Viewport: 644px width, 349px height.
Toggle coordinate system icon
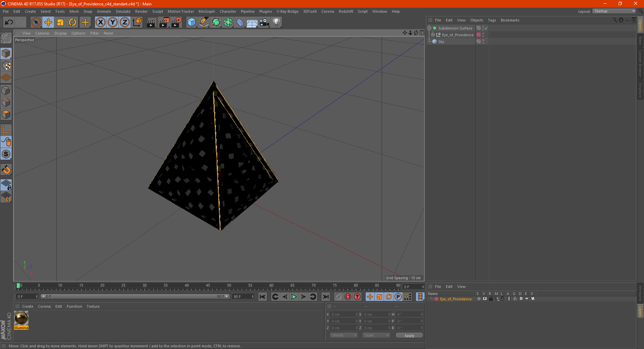137,22
